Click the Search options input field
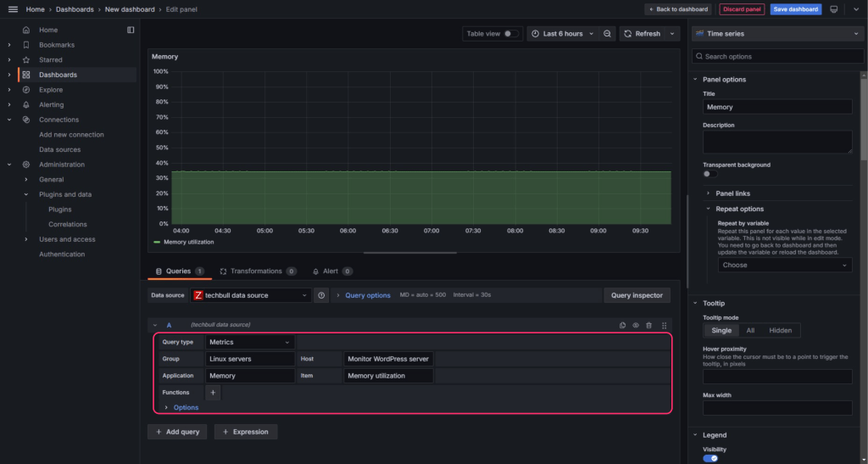868x464 pixels. [x=777, y=57]
